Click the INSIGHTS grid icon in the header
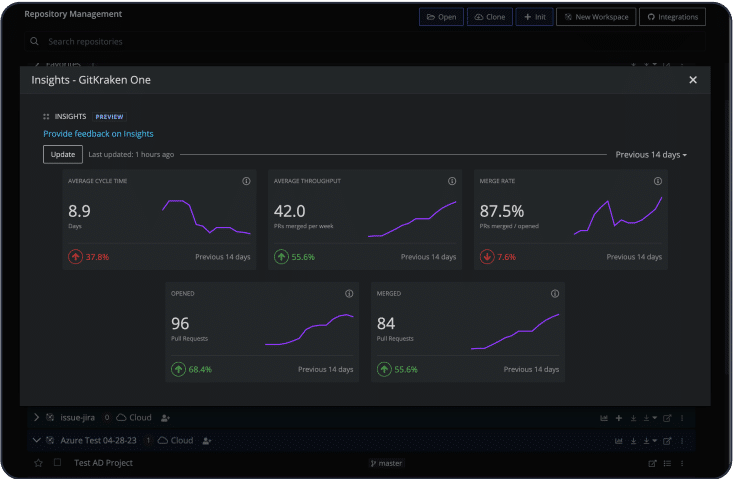 46,117
